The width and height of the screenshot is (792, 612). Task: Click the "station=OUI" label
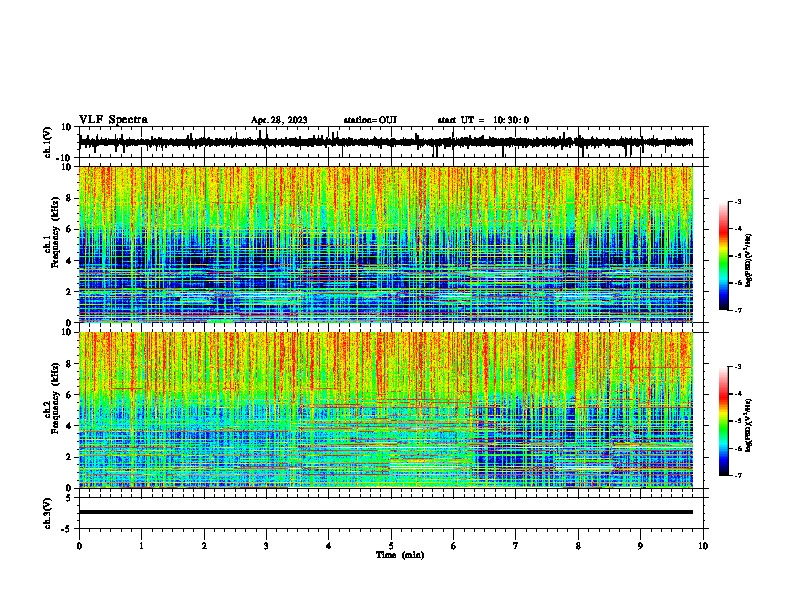point(370,120)
